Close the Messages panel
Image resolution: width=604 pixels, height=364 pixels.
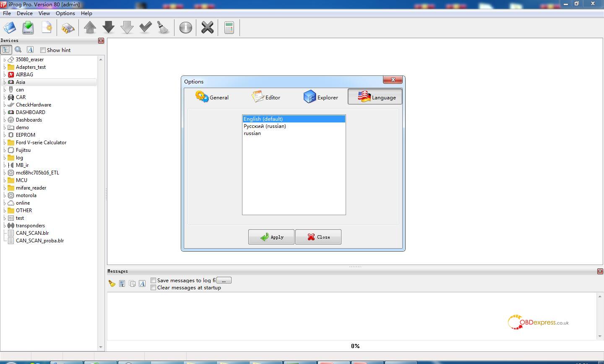point(600,271)
